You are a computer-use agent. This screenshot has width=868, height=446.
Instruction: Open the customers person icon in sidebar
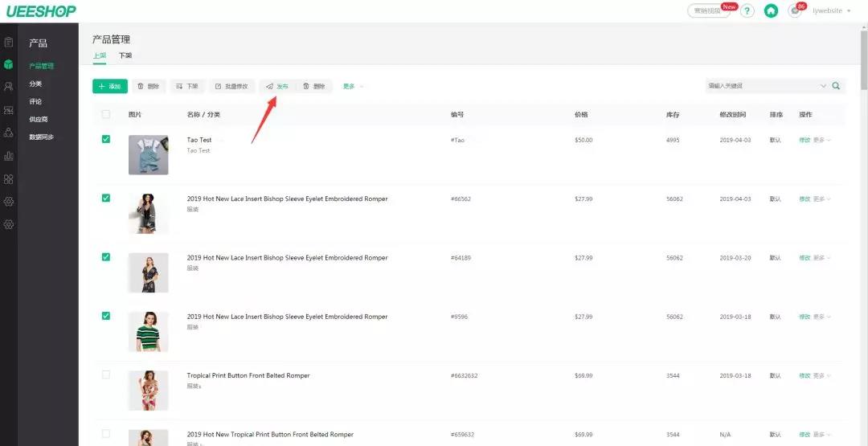[8, 86]
